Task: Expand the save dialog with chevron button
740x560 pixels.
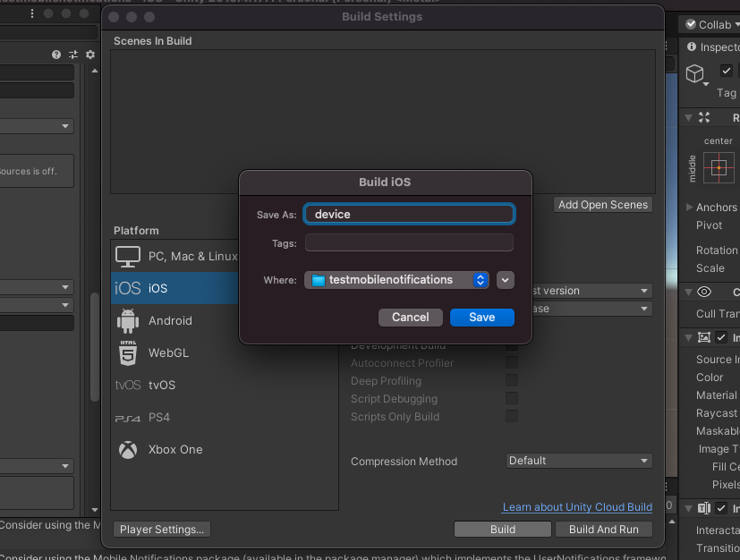Action: point(506,280)
